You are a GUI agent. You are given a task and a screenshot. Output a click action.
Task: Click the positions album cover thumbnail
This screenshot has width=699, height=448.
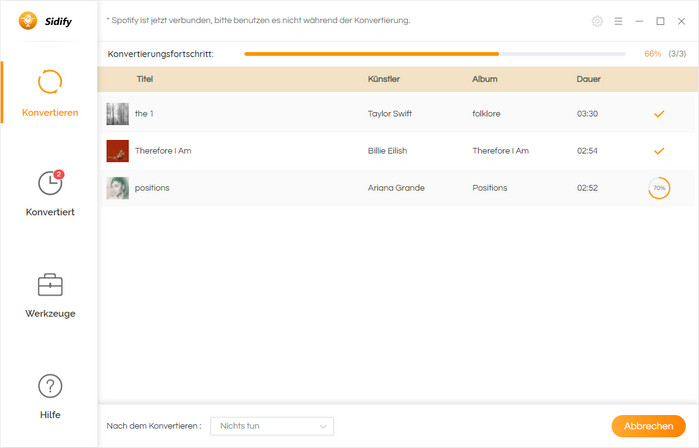(118, 188)
